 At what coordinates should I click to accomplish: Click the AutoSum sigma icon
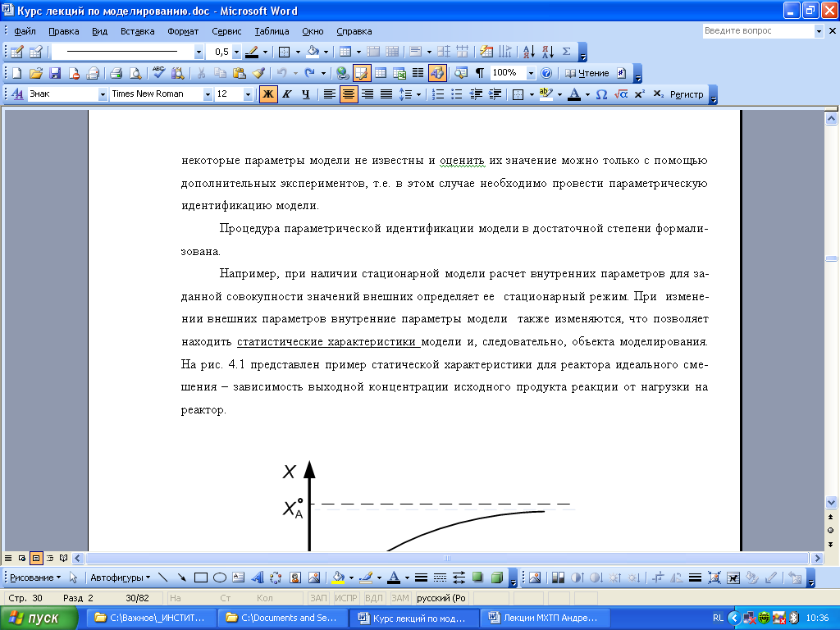[566, 52]
